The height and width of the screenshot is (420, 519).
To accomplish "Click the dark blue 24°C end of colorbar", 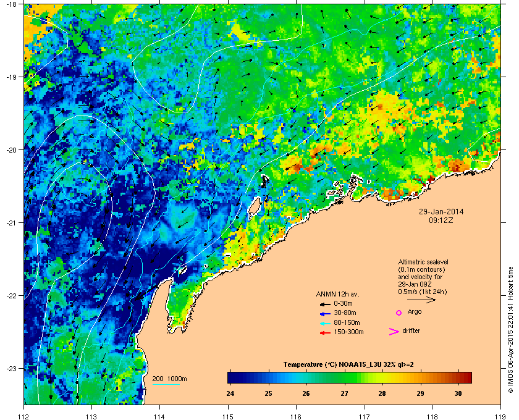I will point(230,377).
